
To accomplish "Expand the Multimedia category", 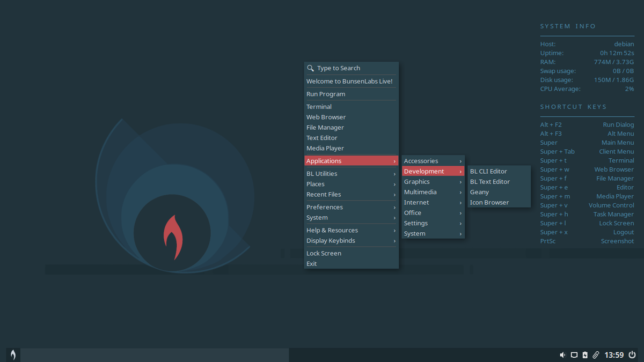I will click(x=433, y=192).
